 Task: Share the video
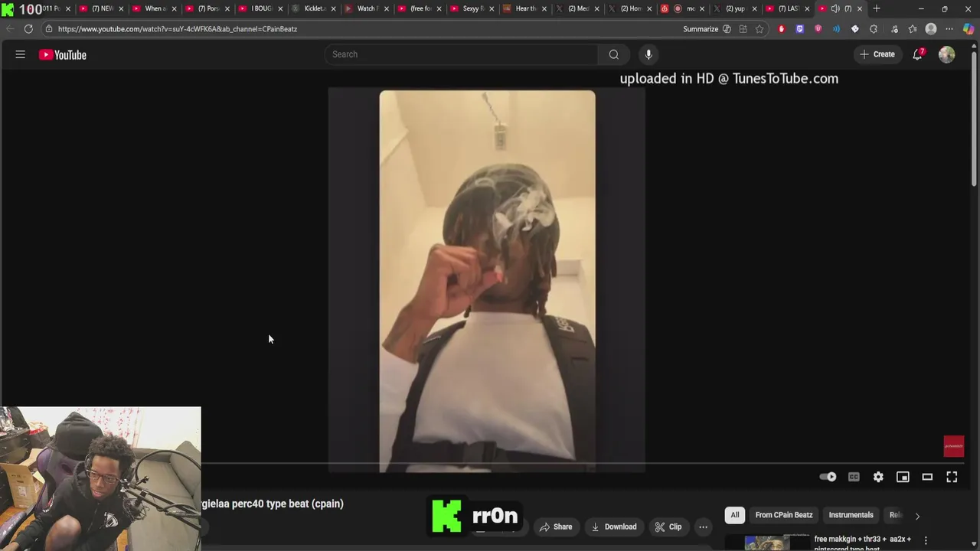[556, 527]
